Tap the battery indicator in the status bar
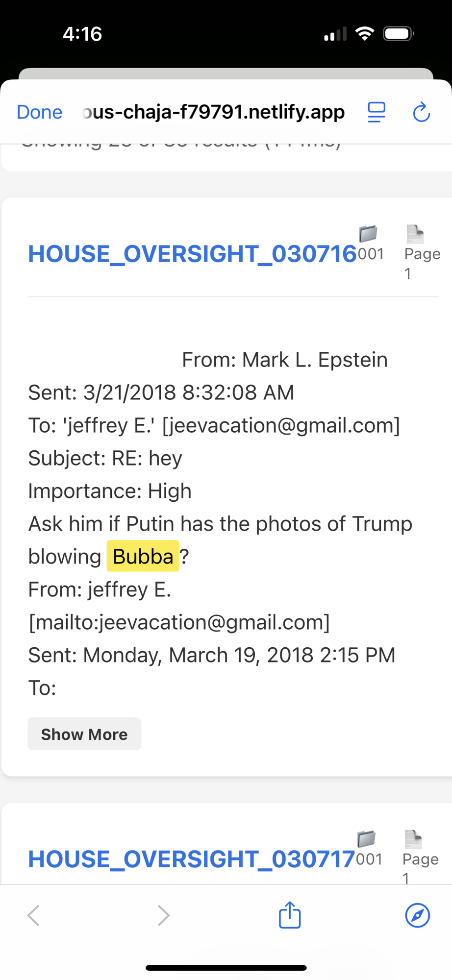Image resolution: width=452 pixels, height=980 pixels. (x=399, y=34)
